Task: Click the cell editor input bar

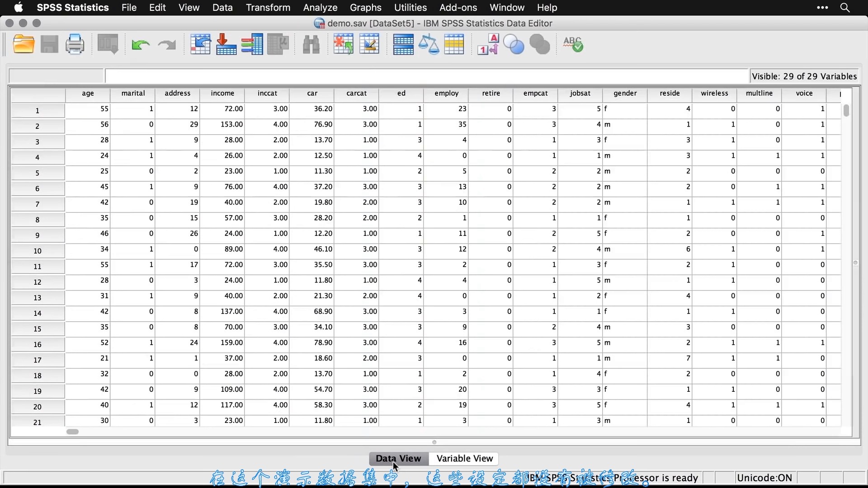Action: (x=426, y=76)
